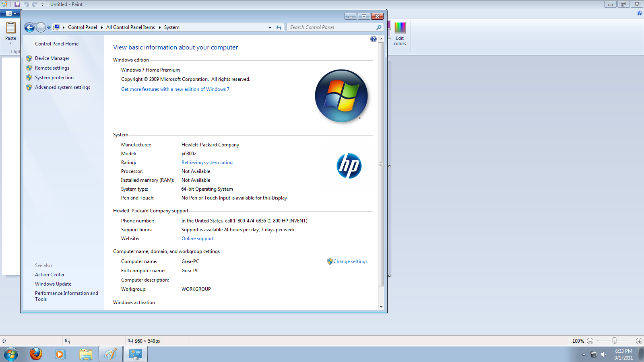Open the Windows Start menu orb
The height and width of the screenshot is (362, 644).
click(11, 354)
